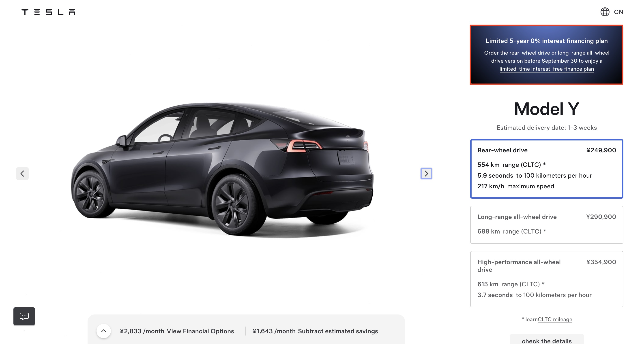Select High-performance all-wheel drive variant
The width and height of the screenshot is (644, 344).
tap(547, 279)
